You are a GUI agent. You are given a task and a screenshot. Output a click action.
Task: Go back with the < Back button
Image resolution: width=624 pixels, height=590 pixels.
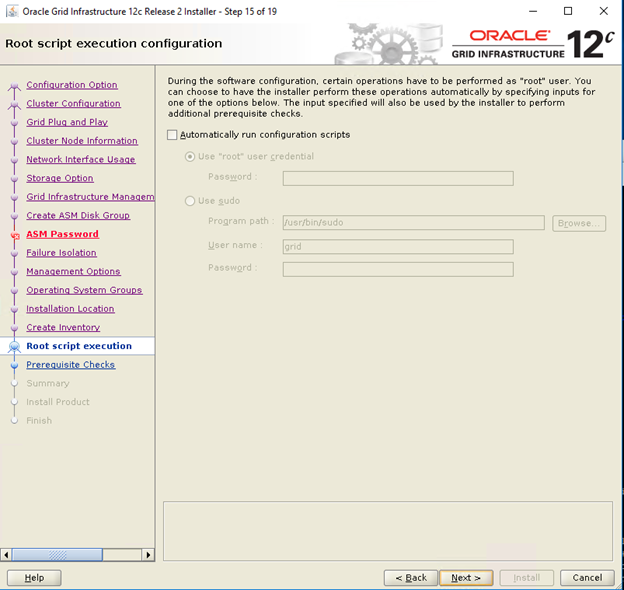click(x=411, y=578)
